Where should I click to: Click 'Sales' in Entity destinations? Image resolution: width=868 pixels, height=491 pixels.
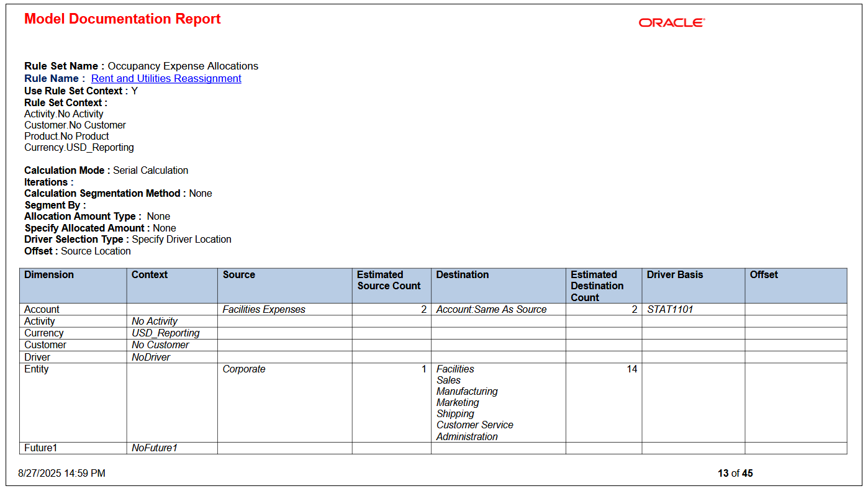pyautogui.click(x=448, y=380)
